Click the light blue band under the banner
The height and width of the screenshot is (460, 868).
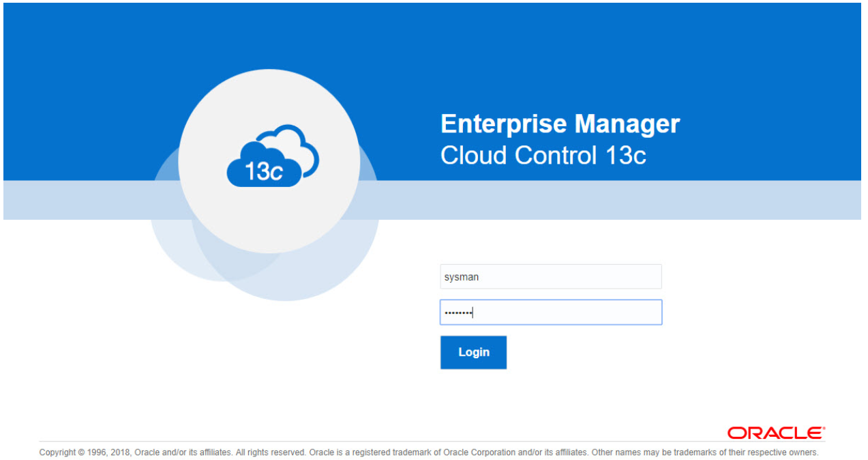pyautogui.click(x=614, y=200)
